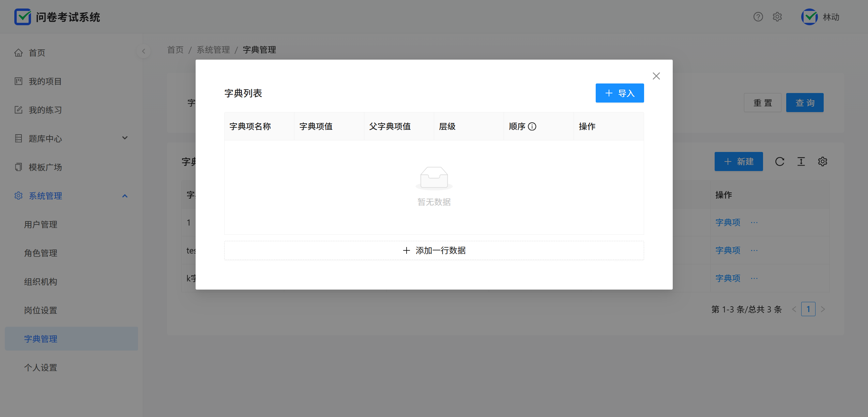Open more actions for last row

754,279
